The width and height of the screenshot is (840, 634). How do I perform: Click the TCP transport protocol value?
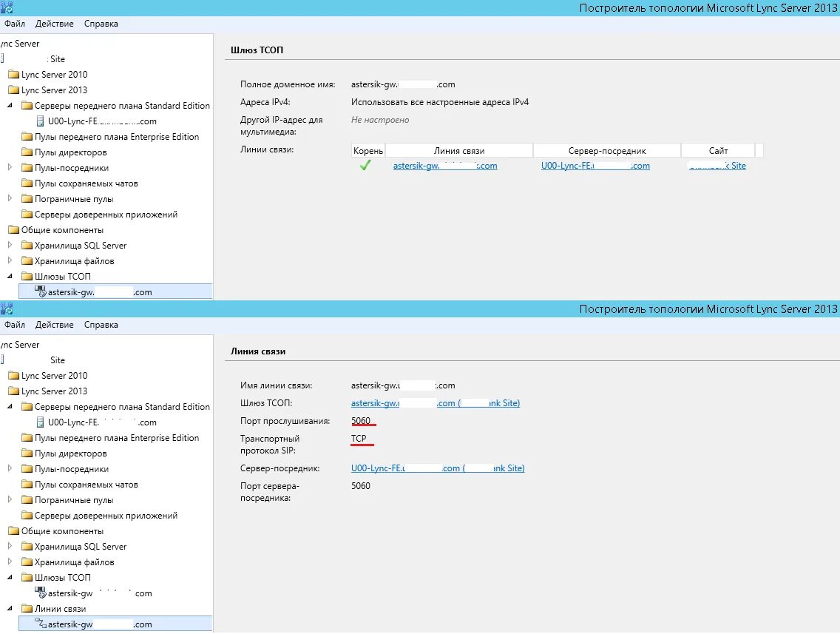point(359,439)
